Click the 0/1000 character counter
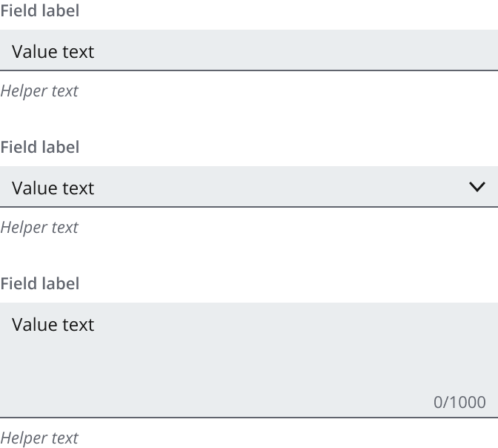 click(459, 403)
